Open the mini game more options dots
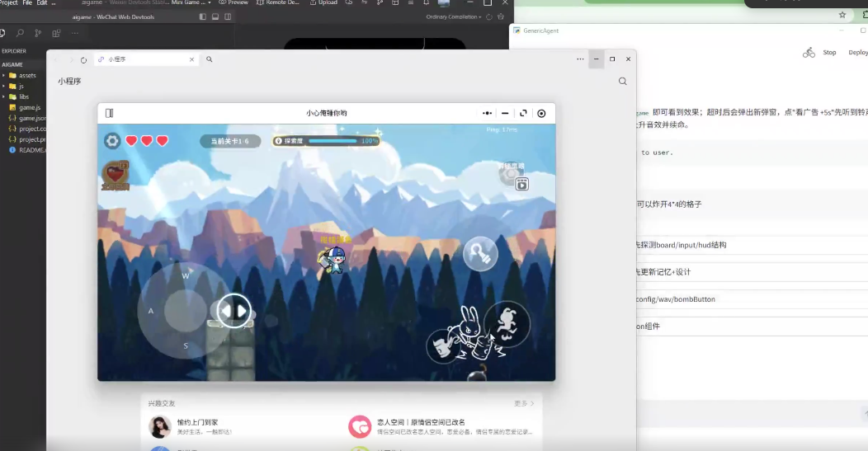 click(487, 113)
